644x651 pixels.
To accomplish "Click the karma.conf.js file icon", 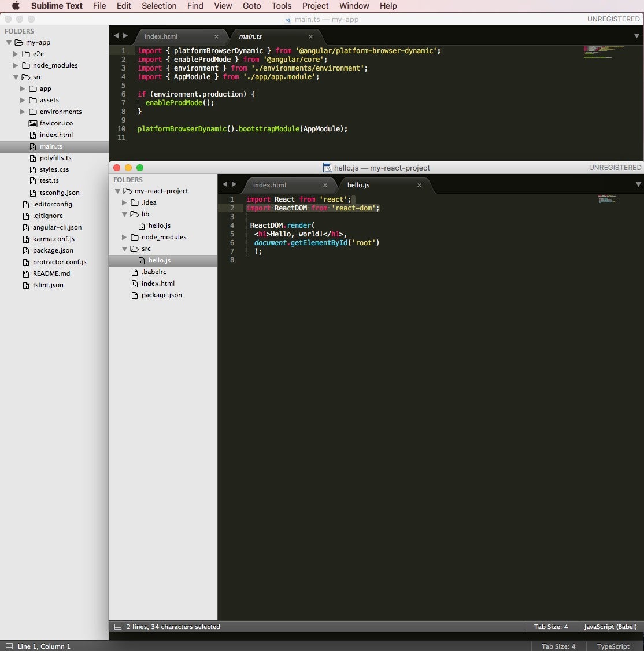I will click(x=26, y=239).
